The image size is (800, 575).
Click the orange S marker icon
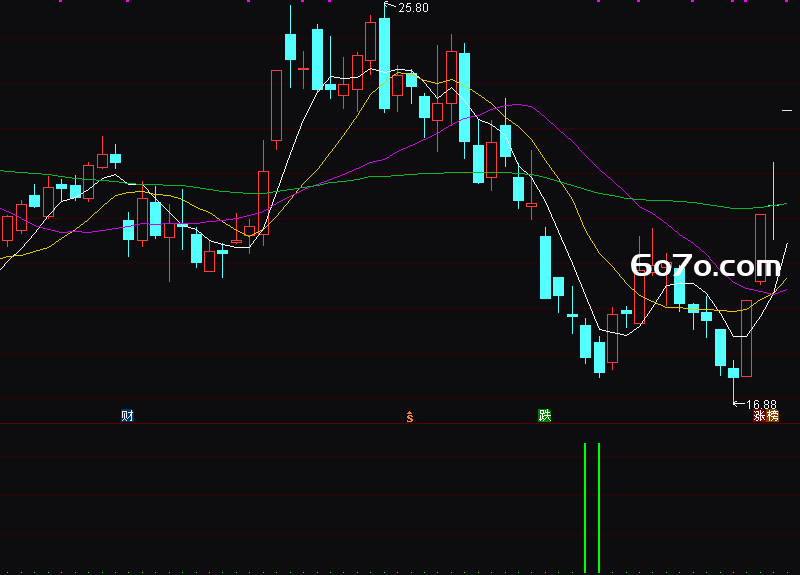pyautogui.click(x=410, y=417)
